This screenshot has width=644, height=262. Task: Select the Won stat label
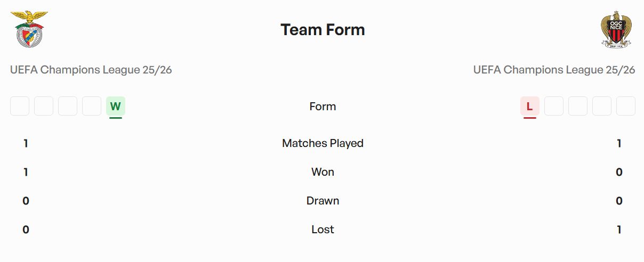coord(323,172)
